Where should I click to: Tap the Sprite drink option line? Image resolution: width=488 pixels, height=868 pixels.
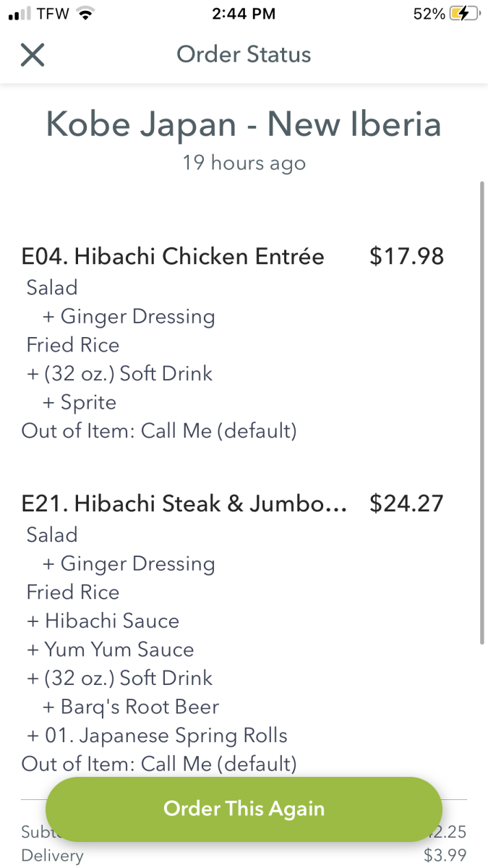[x=80, y=402]
